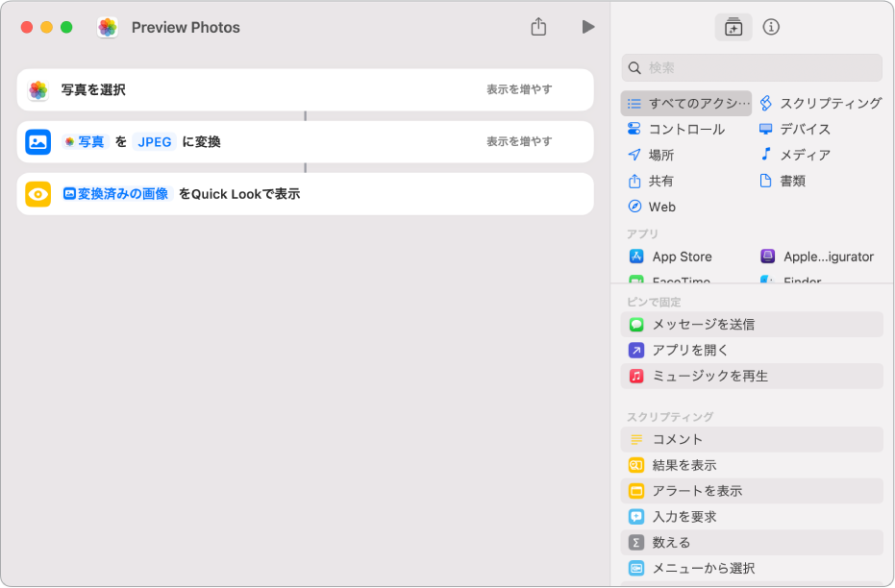Expand 表示を増やす on the 写真を選択 action
Screen dimensions: 895x588
point(519,89)
